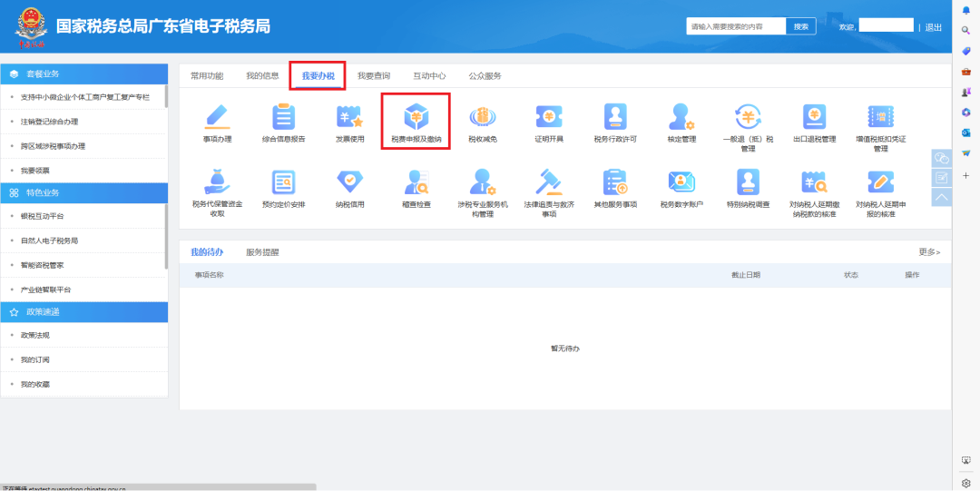Click the 发票使用 invoice icon
Screen dimensions: 980x491
click(x=349, y=119)
